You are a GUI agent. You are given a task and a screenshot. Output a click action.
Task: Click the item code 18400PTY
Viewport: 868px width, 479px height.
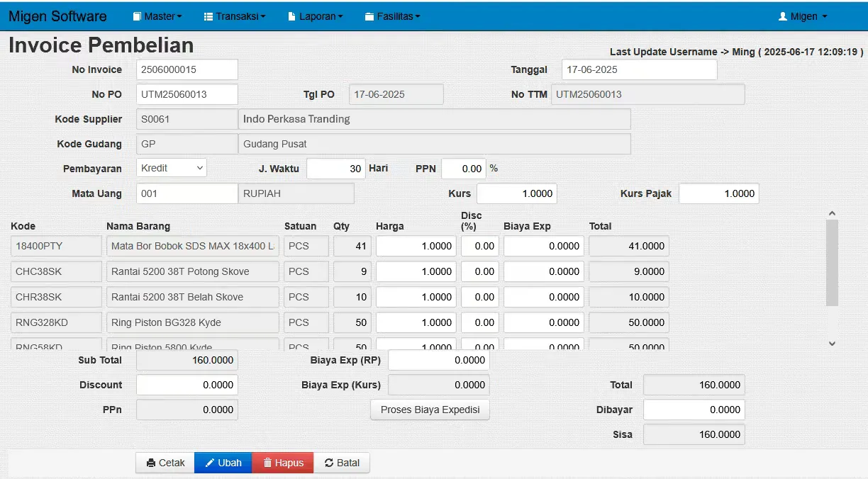(x=57, y=246)
